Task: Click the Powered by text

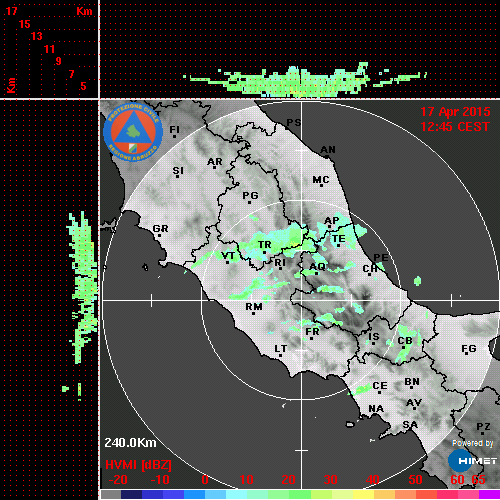Action: click(473, 443)
